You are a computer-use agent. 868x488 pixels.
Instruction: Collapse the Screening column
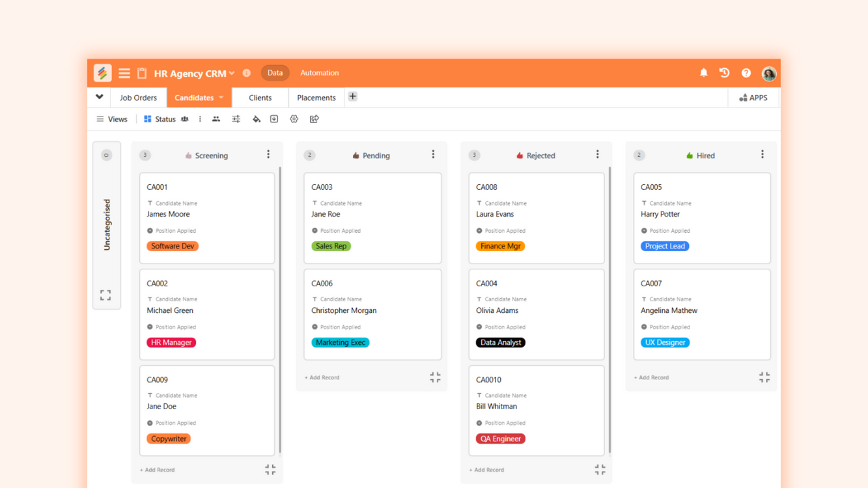(270, 469)
